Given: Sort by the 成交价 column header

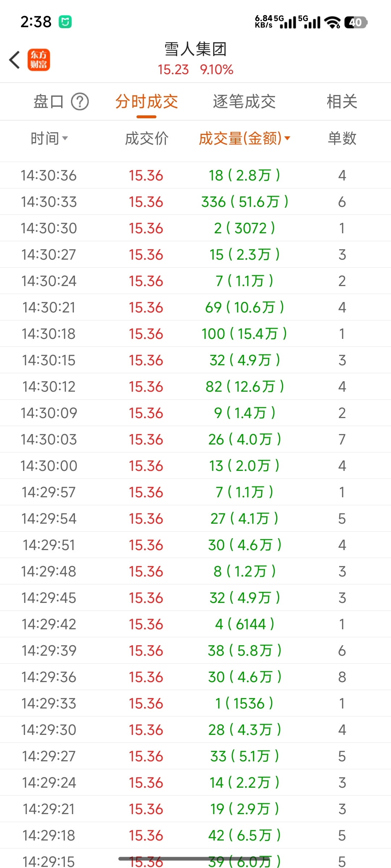Looking at the screenshot, I should [x=147, y=138].
